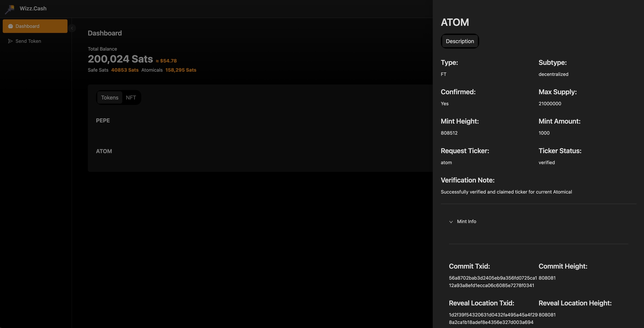Collapse the sidebar with the chevron arrow
644x328 pixels.
click(x=72, y=28)
